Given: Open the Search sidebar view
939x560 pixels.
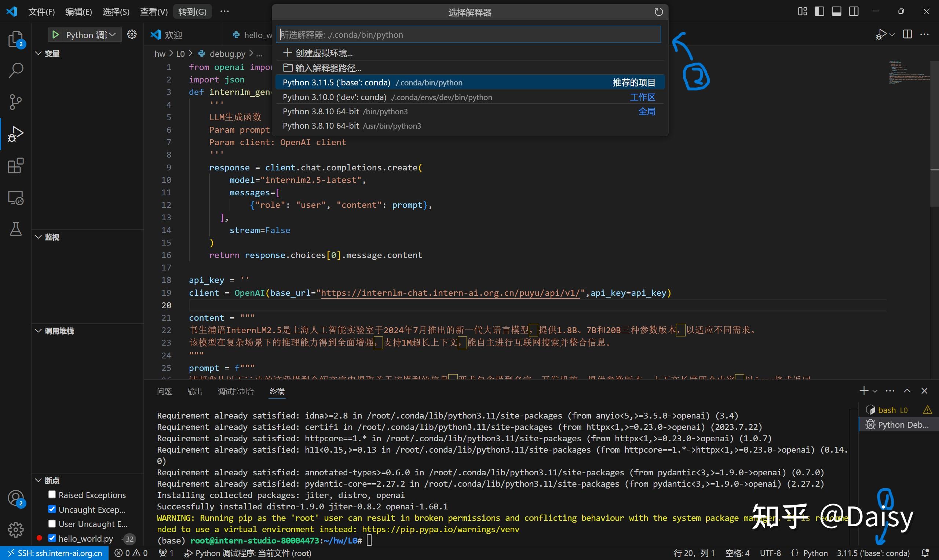Looking at the screenshot, I should [x=15, y=70].
